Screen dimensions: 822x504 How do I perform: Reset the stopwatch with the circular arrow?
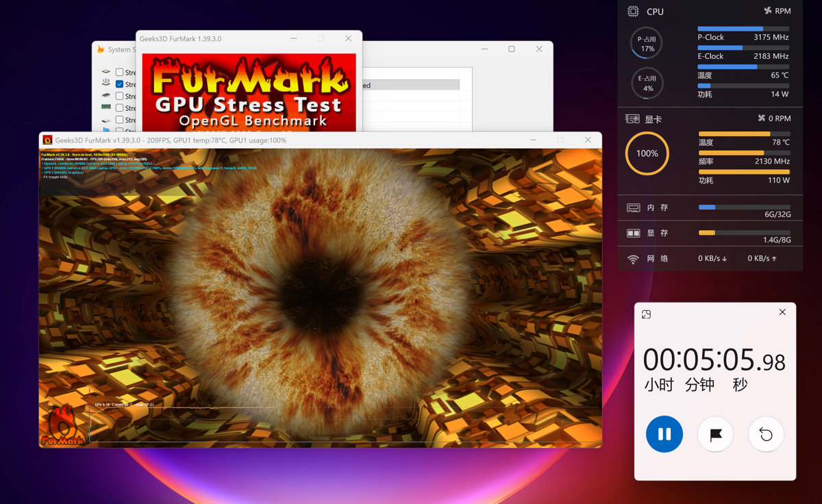click(766, 434)
